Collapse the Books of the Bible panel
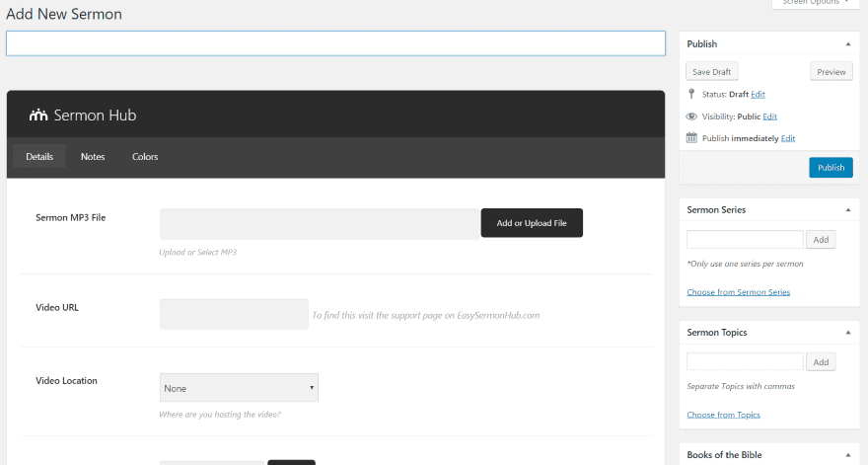The image size is (868, 465). coord(848,454)
